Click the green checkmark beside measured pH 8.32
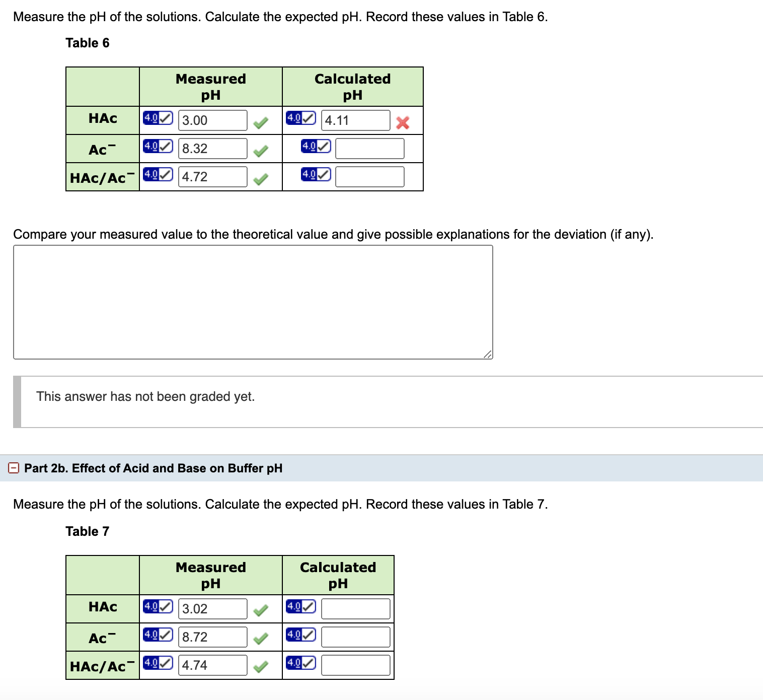 click(x=261, y=151)
